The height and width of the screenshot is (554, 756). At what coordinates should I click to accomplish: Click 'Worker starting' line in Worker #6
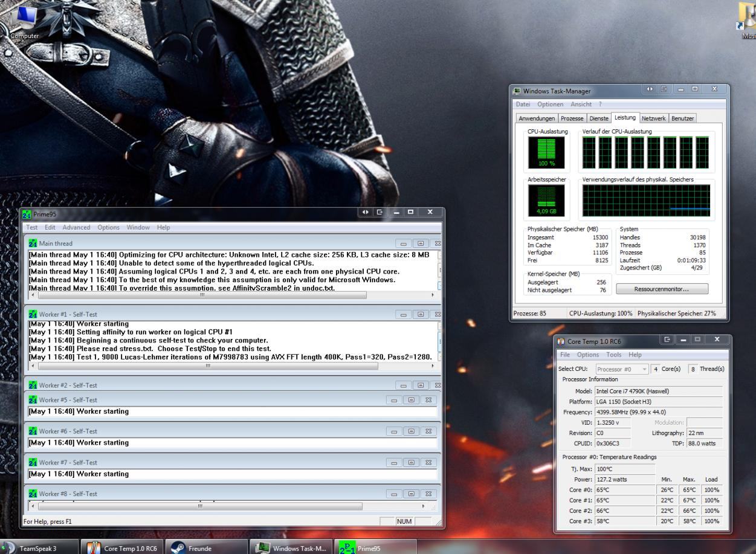(79, 443)
